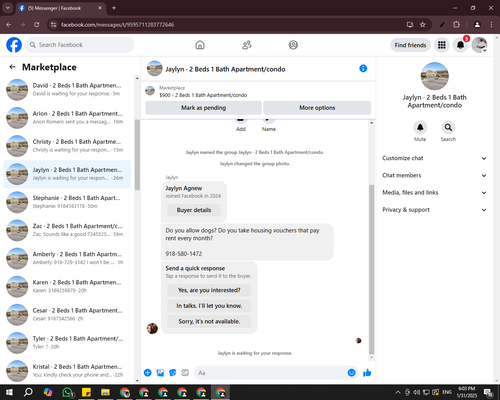Open Buyer details for Jaylyn Agnew
The width and height of the screenshot is (500, 400).
[x=194, y=210]
